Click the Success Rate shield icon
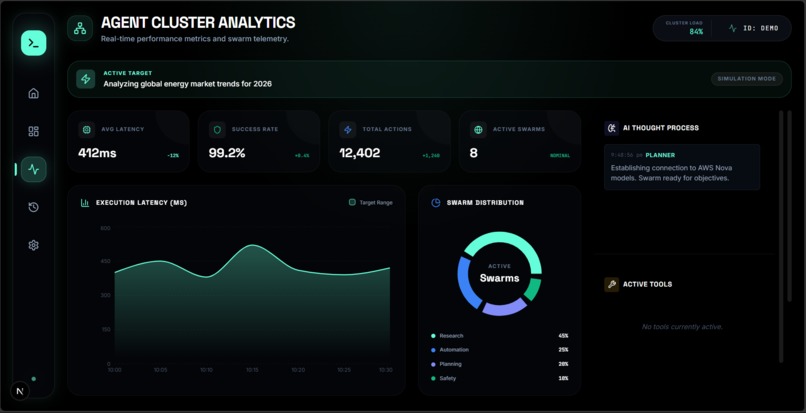Screen dimensions: 806x413 coord(217,130)
